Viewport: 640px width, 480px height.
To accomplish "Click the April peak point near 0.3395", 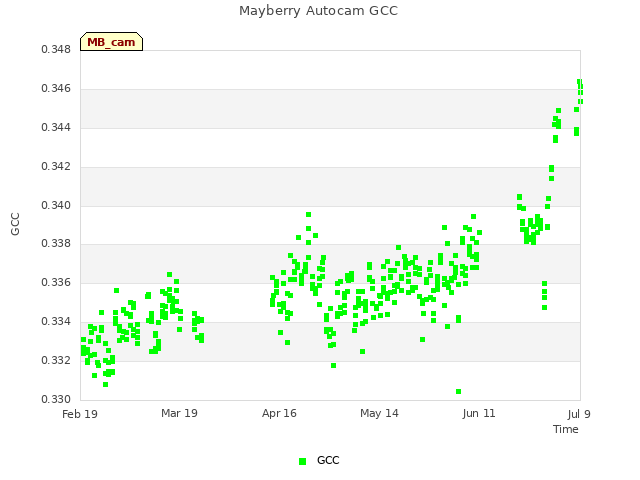I will click(309, 215).
